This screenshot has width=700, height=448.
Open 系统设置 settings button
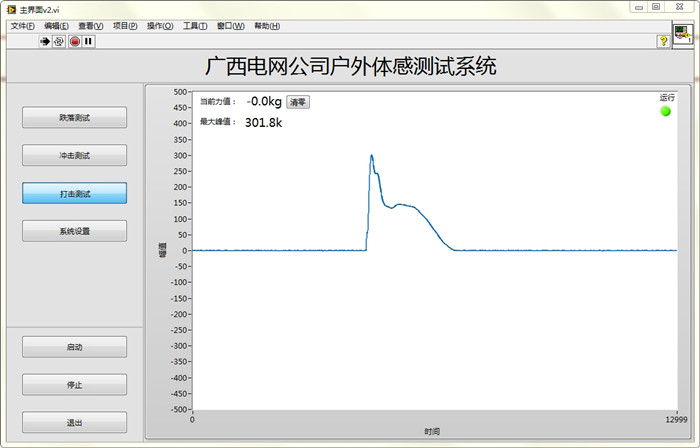[x=75, y=231]
